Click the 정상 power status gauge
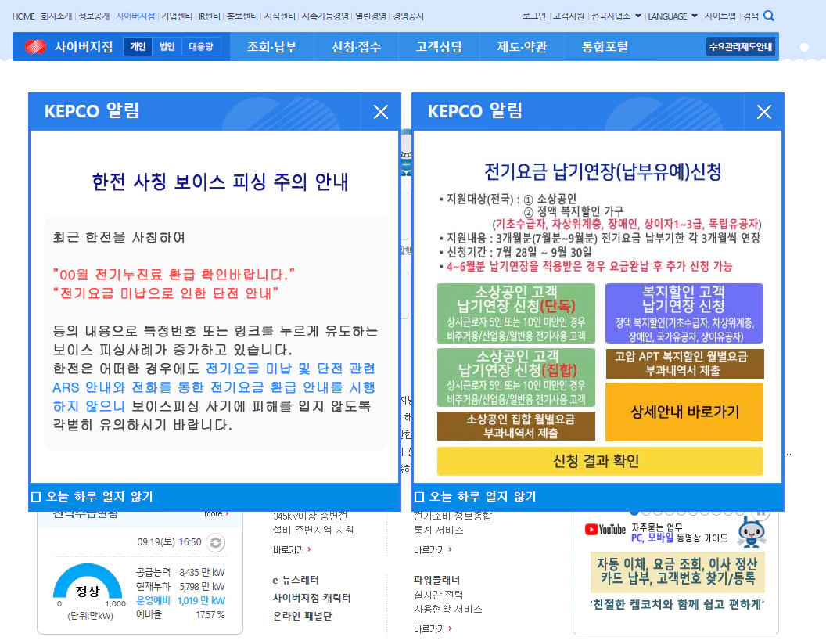This screenshot has width=826, height=644. [x=88, y=585]
